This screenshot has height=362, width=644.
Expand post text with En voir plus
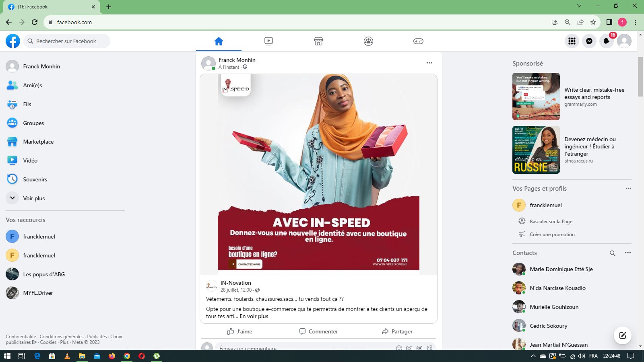[254, 317]
